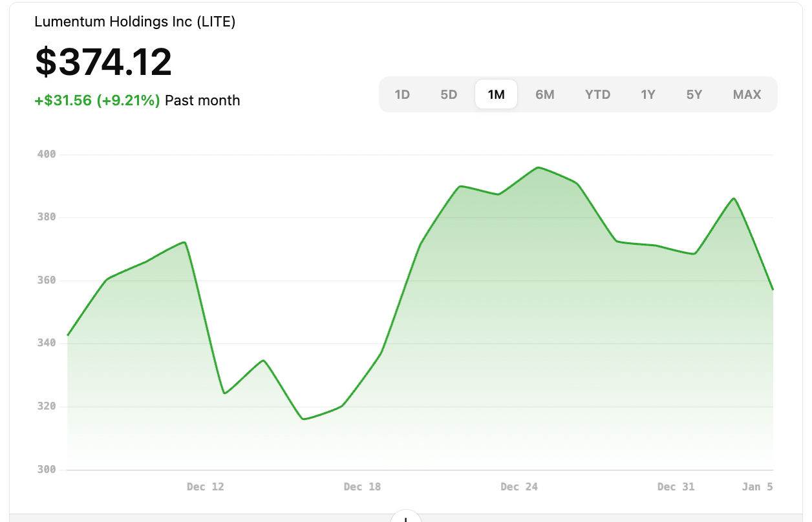
Task: Click the Dec 24 date label
Action: [519, 486]
